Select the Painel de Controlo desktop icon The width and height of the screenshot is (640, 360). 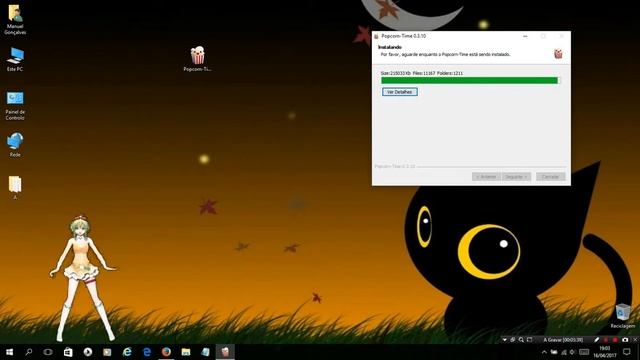tap(15, 106)
